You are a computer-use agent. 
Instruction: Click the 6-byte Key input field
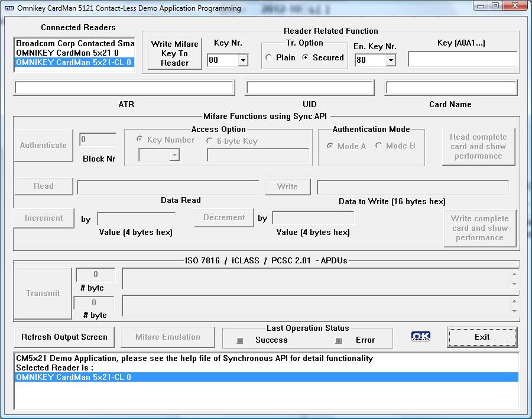[x=258, y=155]
